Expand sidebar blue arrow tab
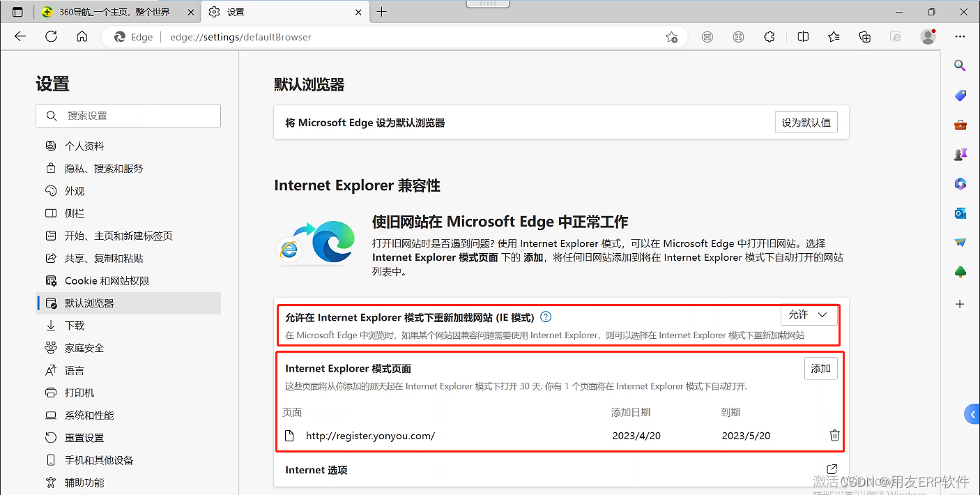 [972, 414]
